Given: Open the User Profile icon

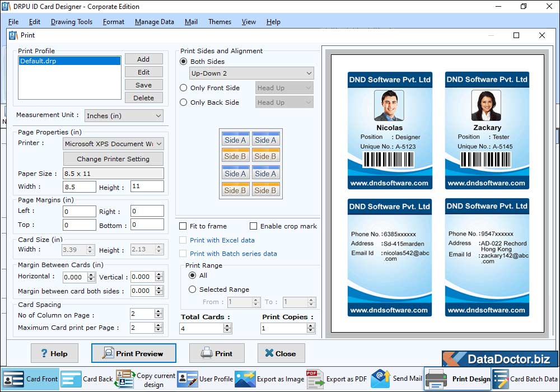Looking at the screenshot, I should tap(188, 379).
